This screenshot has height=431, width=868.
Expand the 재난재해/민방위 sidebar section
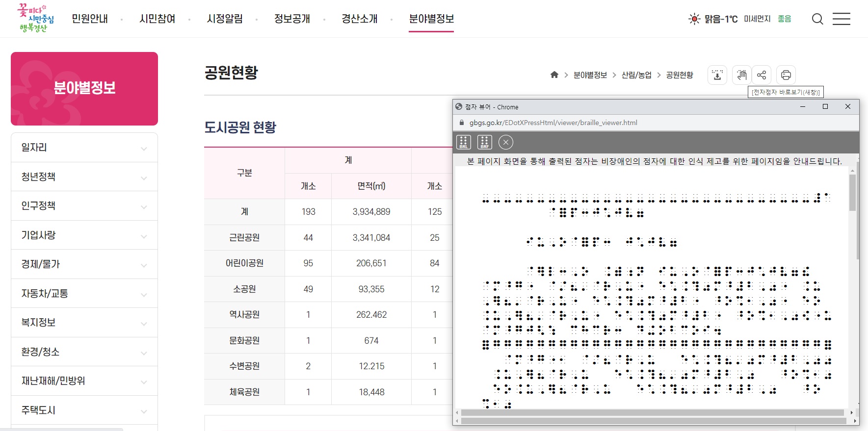point(84,381)
